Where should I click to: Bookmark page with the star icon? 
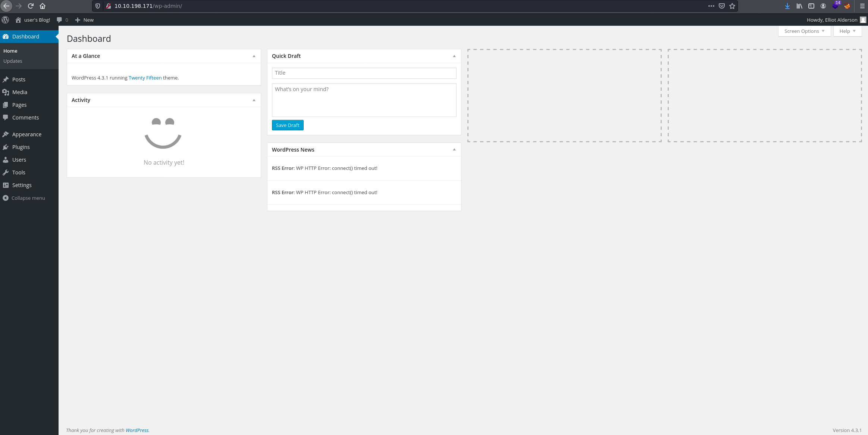click(x=732, y=6)
